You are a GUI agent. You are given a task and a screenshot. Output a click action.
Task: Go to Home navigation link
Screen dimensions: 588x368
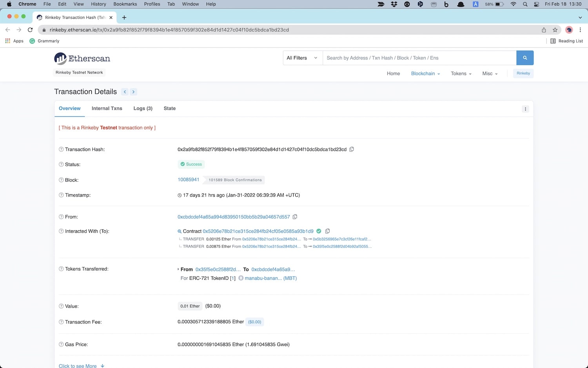point(393,73)
